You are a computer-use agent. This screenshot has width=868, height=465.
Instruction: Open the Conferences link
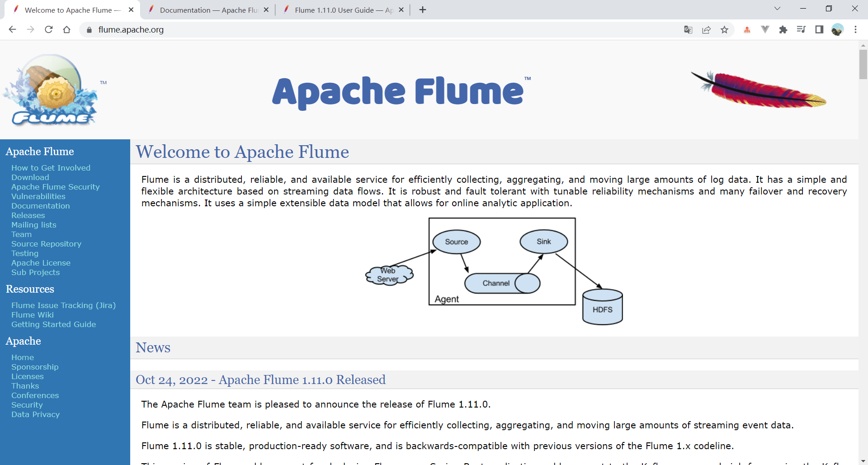click(x=35, y=395)
